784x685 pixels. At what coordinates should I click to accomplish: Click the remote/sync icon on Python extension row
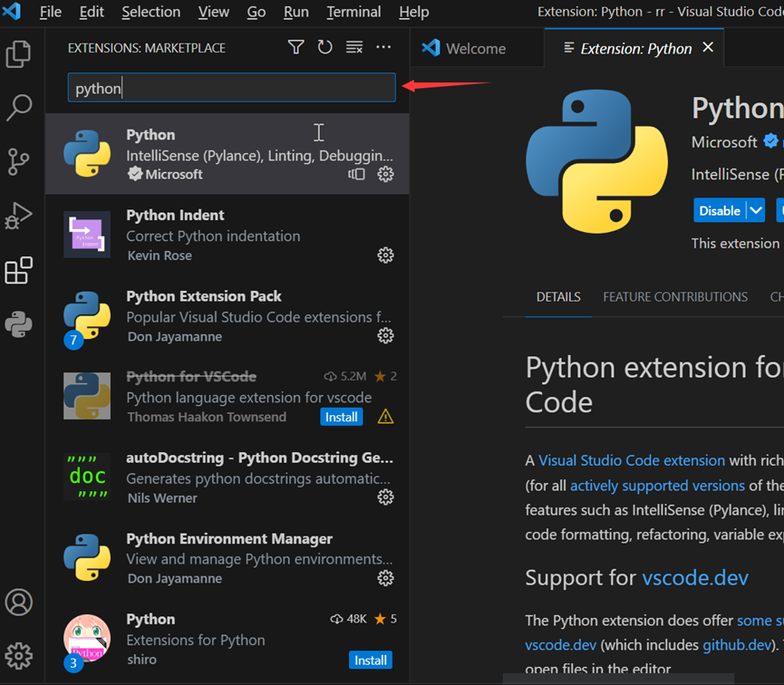click(x=356, y=174)
